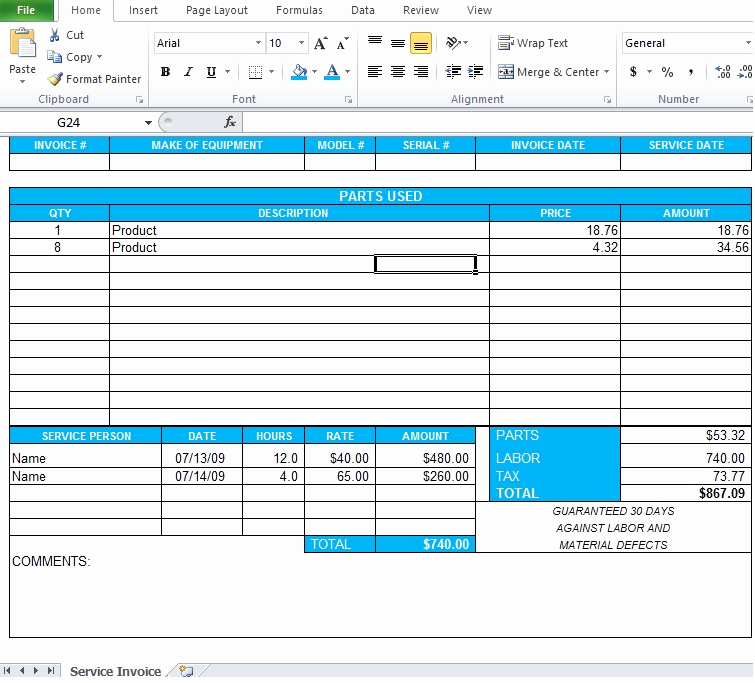The height and width of the screenshot is (683, 755).
Task: Open Font dialog launcher
Action: tap(348, 100)
